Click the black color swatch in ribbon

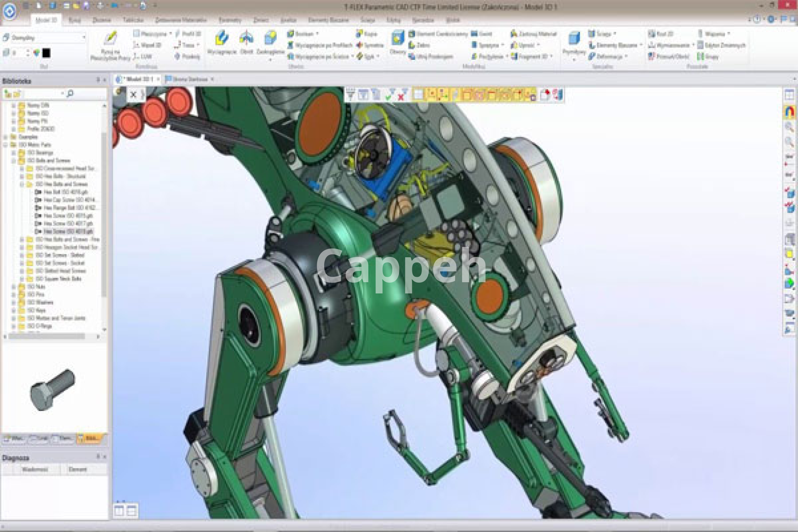[46, 53]
